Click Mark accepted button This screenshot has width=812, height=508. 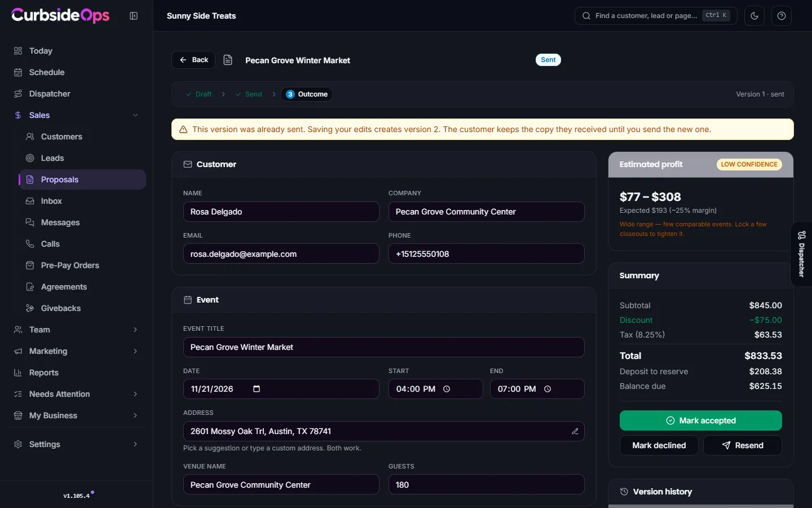(701, 421)
